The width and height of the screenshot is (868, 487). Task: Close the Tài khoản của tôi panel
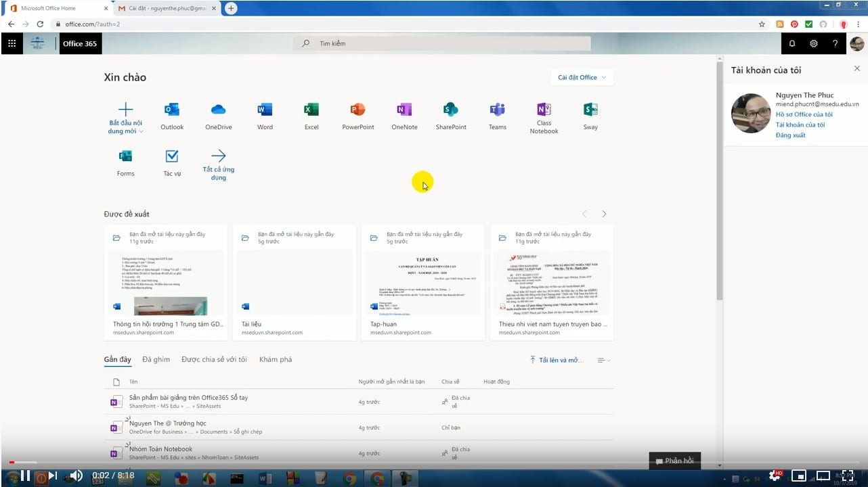pyautogui.click(x=856, y=68)
